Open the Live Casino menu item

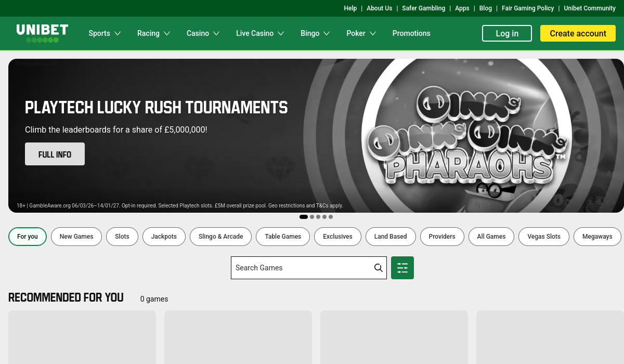pos(255,33)
